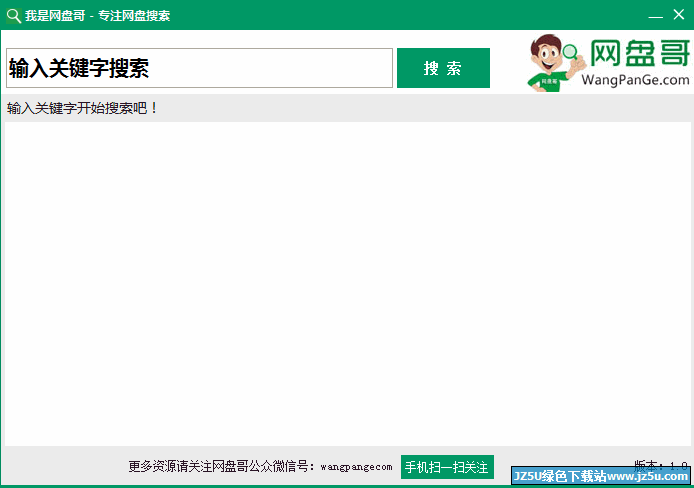Close the 我是网盘哥 window

679,15
